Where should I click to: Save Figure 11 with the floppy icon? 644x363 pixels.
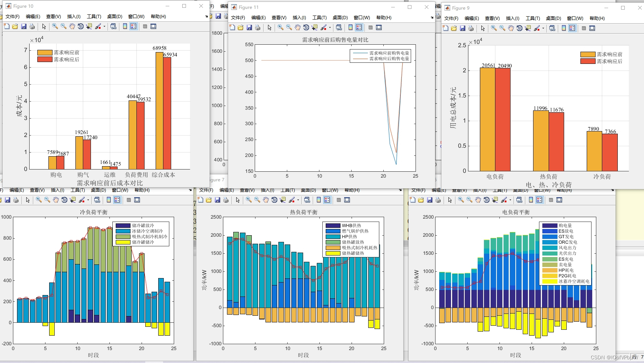tap(249, 27)
